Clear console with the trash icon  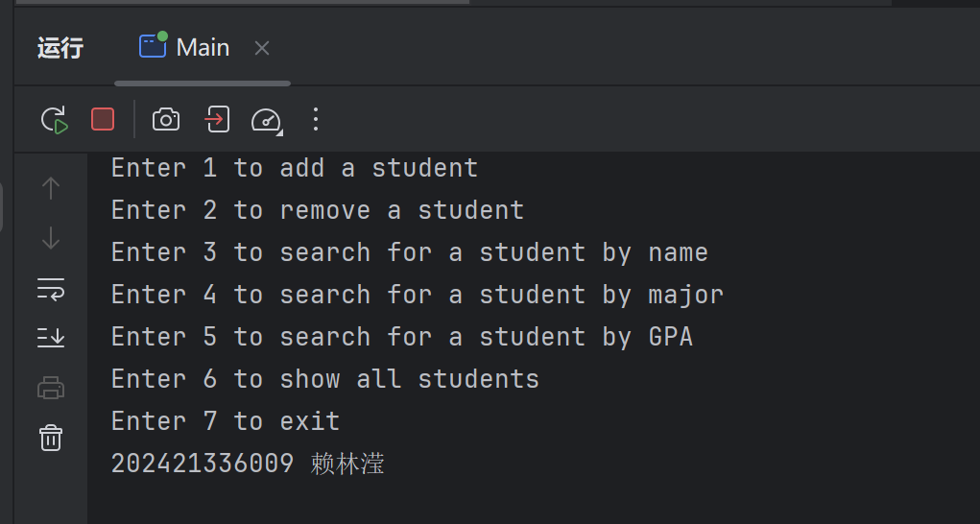(51, 438)
